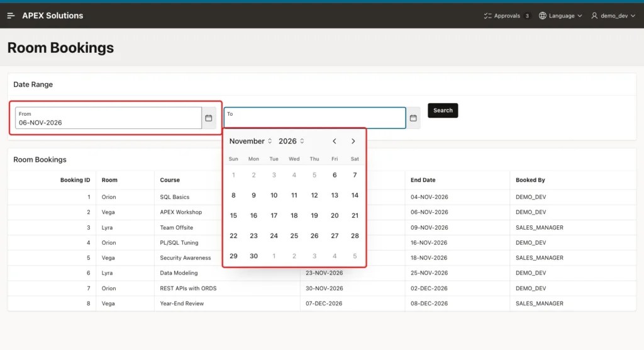Select November 16 in the calendar
The width and height of the screenshot is (644, 350).
(254, 215)
